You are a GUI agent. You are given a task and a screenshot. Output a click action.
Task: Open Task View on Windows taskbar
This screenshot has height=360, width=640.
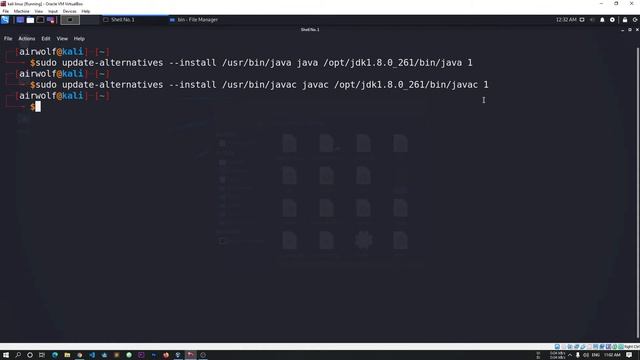42,355
